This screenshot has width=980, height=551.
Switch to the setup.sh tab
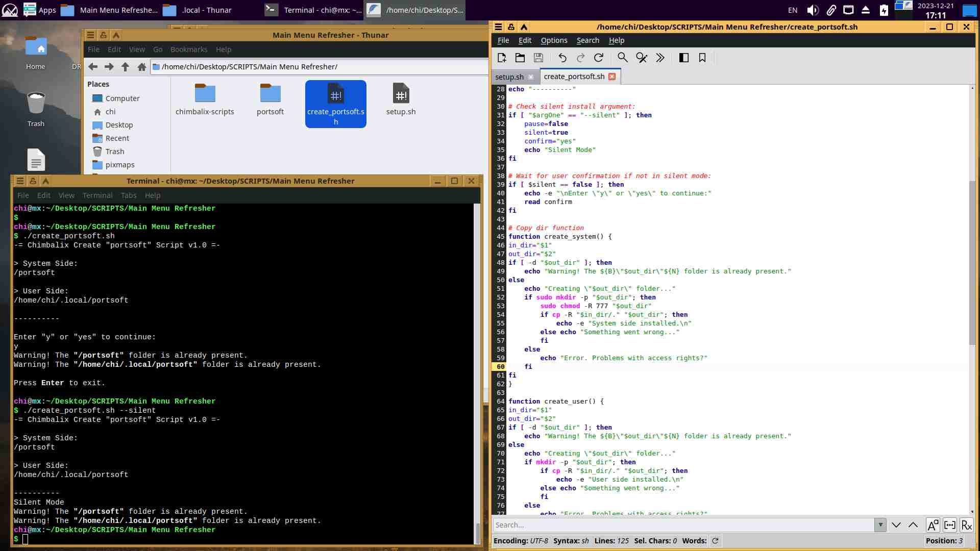click(509, 77)
